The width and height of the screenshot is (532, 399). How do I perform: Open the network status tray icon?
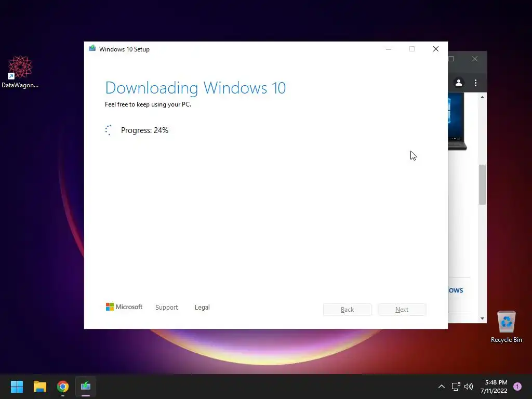click(x=456, y=387)
